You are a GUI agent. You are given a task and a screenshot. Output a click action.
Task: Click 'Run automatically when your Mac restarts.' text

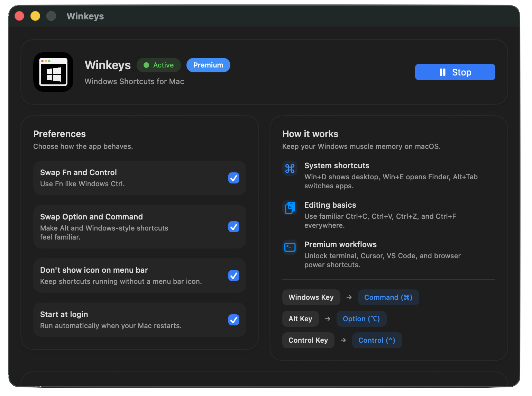(x=111, y=326)
